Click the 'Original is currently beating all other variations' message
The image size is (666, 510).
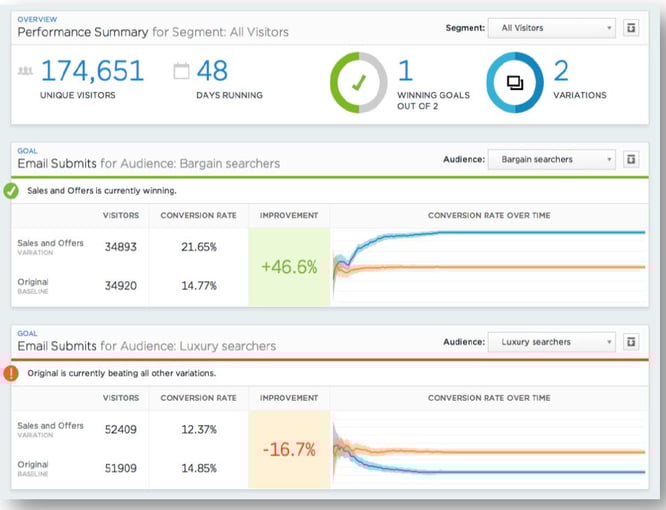[121, 373]
